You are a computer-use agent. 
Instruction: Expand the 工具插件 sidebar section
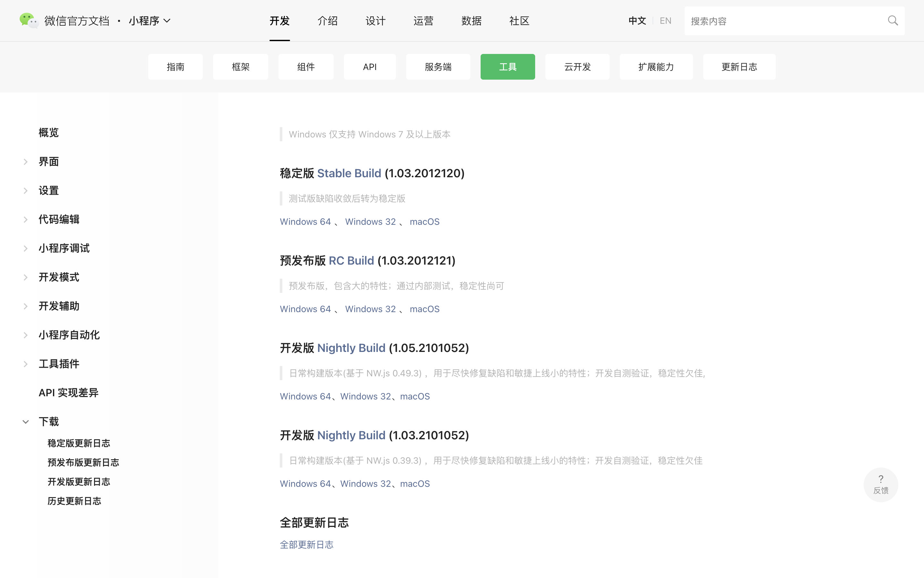click(26, 364)
